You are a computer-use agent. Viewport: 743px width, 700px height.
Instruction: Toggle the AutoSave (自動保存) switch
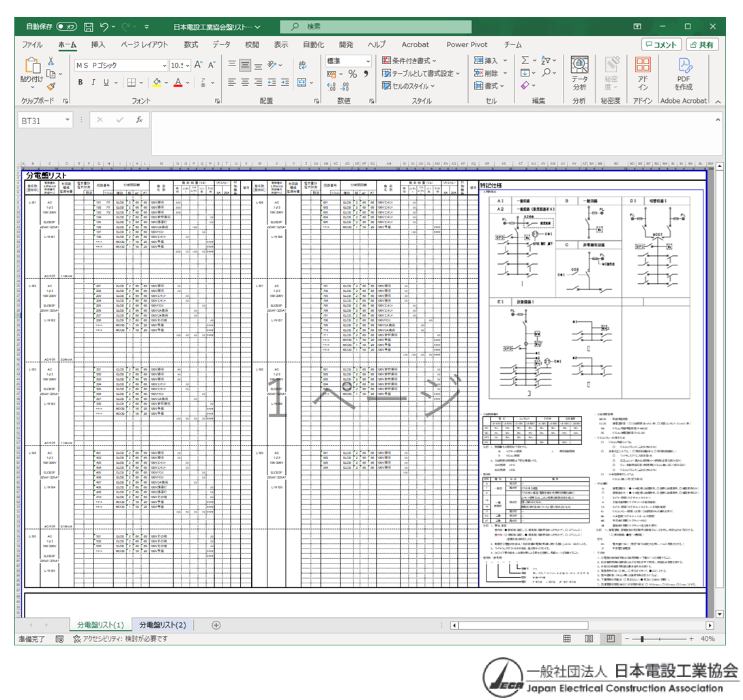[x=66, y=27]
